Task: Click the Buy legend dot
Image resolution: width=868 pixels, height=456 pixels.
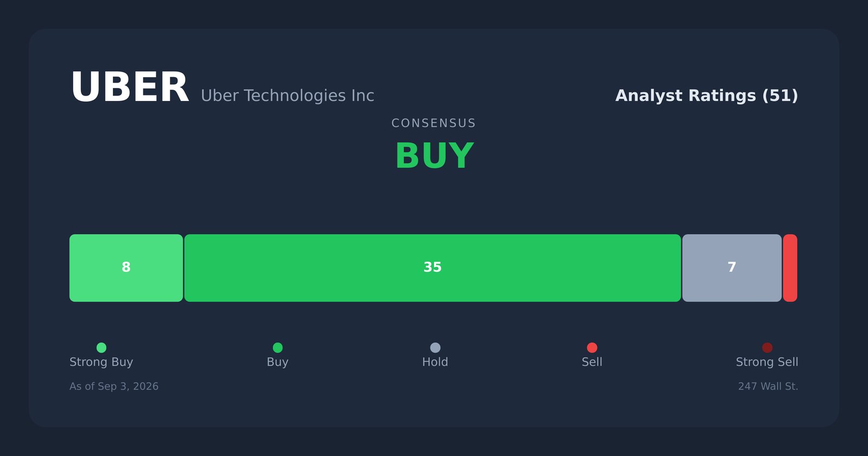Action: 278,347
